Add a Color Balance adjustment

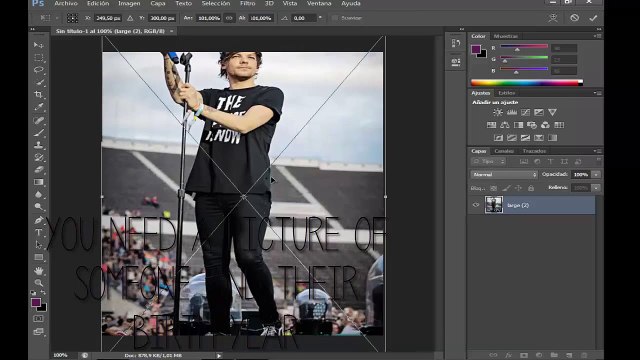click(x=505, y=125)
